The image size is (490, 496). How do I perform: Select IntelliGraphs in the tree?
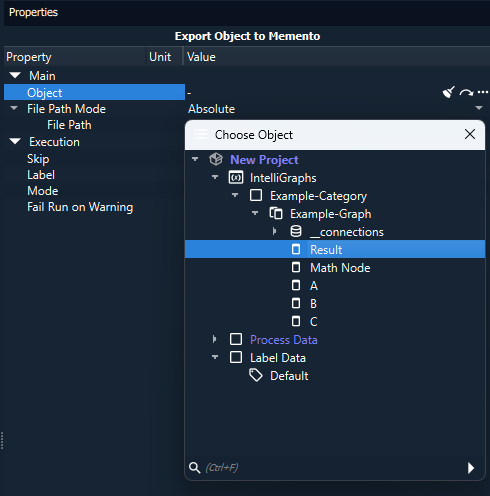283,178
